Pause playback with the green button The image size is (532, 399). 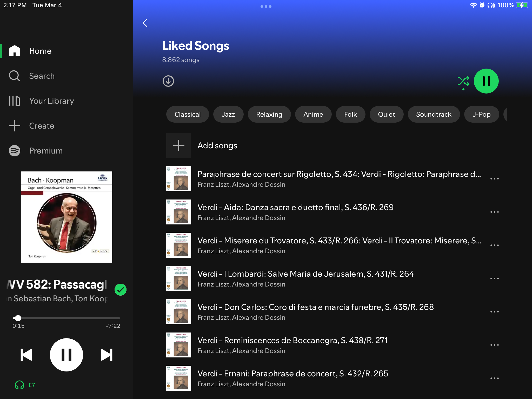tap(486, 81)
